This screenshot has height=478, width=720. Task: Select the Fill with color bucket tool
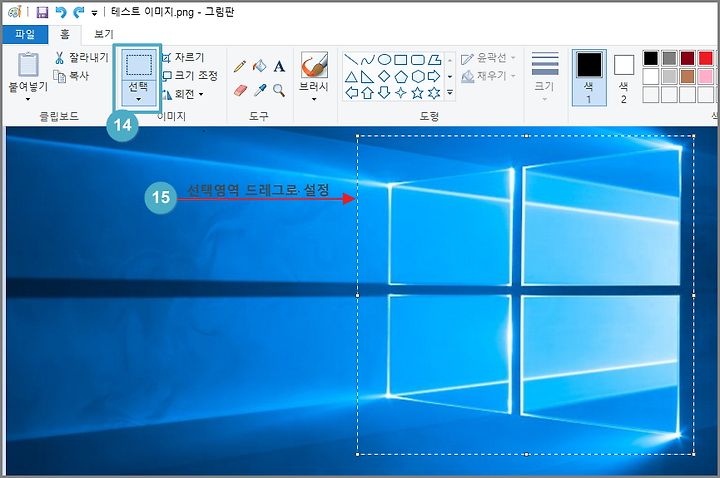pos(259,66)
